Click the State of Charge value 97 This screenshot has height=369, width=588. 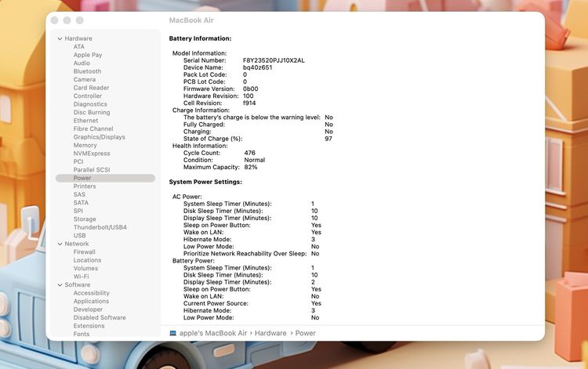coord(328,139)
